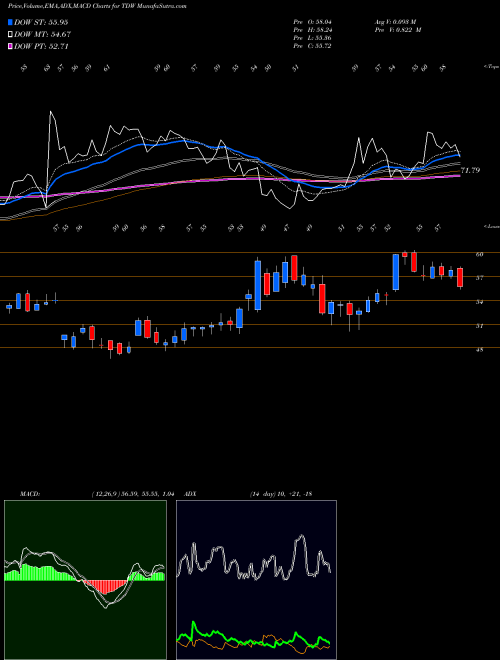Select the DOW MT: 54.67 label
This screenshot has height=660, width=500.
[x=42, y=35]
